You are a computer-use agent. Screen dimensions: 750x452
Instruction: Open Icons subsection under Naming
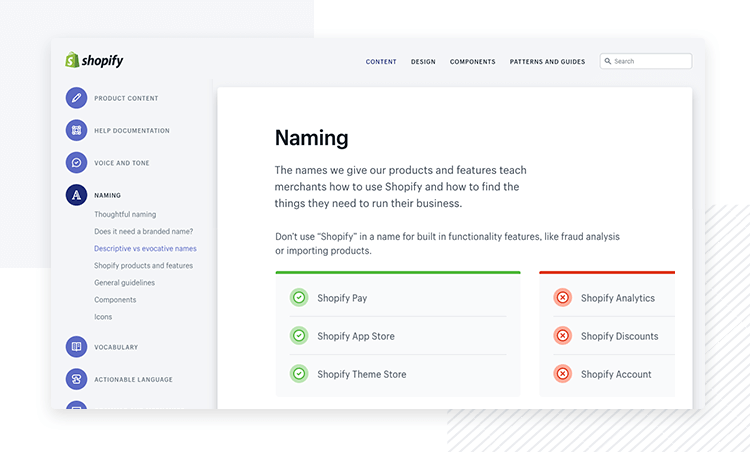tap(103, 317)
